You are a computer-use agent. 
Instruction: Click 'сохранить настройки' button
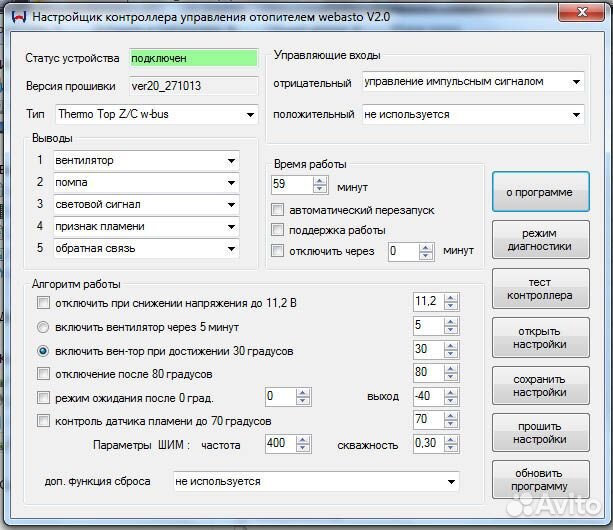540,385
